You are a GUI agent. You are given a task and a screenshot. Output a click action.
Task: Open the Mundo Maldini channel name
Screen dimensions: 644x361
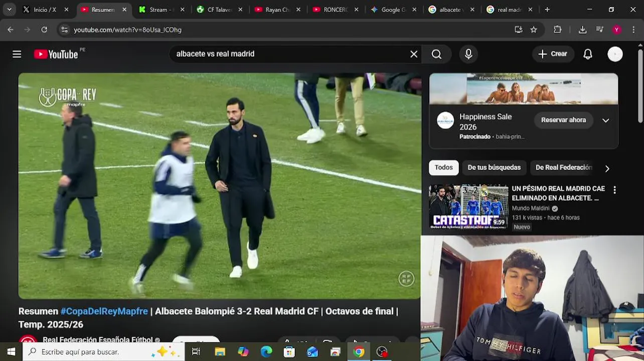(x=531, y=208)
